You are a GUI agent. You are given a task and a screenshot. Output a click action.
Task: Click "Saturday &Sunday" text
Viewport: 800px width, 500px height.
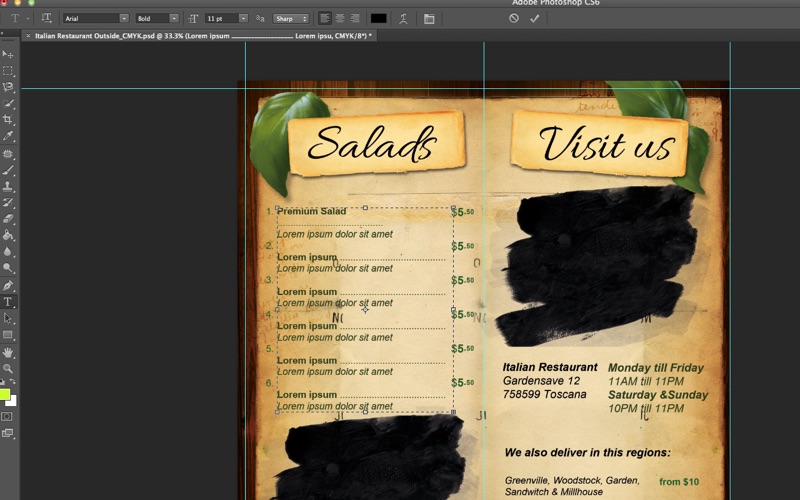click(x=658, y=395)
